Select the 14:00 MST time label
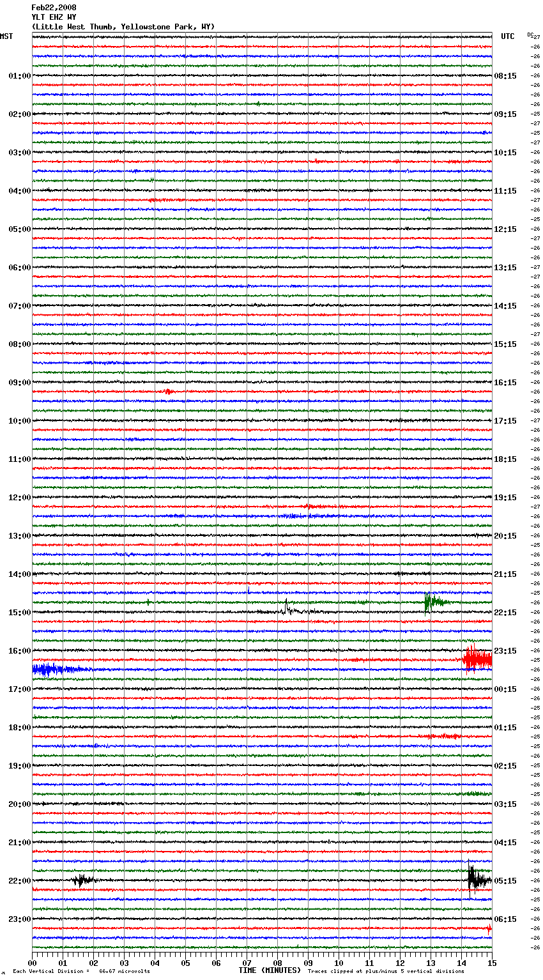543x980 pixels. click(x=20, y=574)
